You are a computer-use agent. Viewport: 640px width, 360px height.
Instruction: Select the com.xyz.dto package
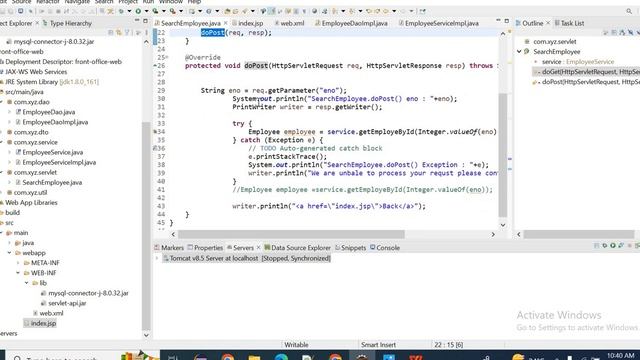pyautogui.click(x=31, y=132)
